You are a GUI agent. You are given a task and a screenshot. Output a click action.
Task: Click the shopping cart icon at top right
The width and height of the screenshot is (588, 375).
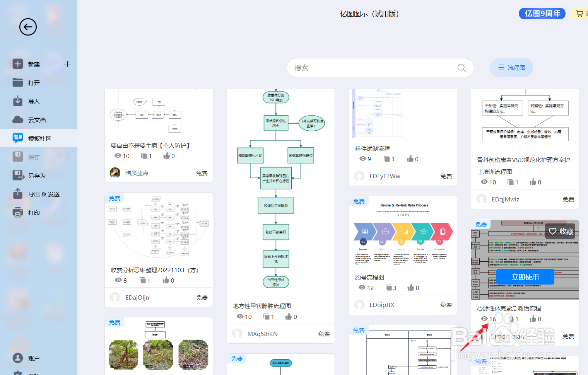click(x=579, y=13)
